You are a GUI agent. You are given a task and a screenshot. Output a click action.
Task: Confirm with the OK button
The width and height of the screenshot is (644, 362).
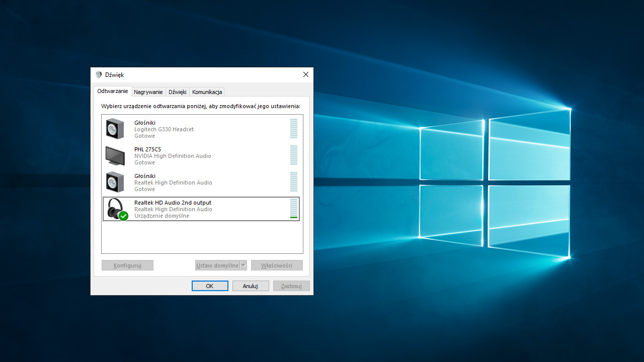pyautogui.click(x=210, y=286)
